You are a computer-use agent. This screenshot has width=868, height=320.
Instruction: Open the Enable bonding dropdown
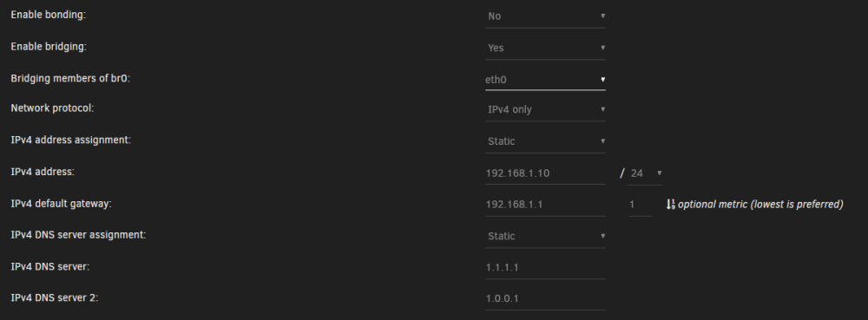pos(545,16)
